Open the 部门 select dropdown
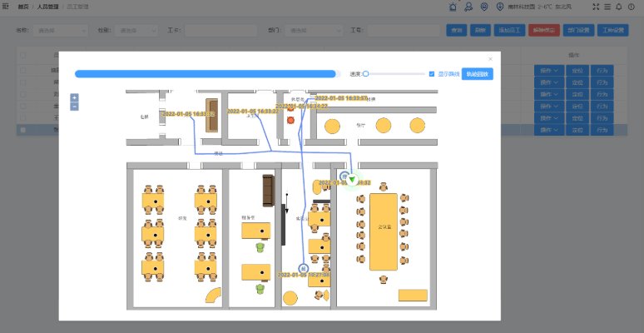This screenshot has height=333, width=644. click(314, 30)
